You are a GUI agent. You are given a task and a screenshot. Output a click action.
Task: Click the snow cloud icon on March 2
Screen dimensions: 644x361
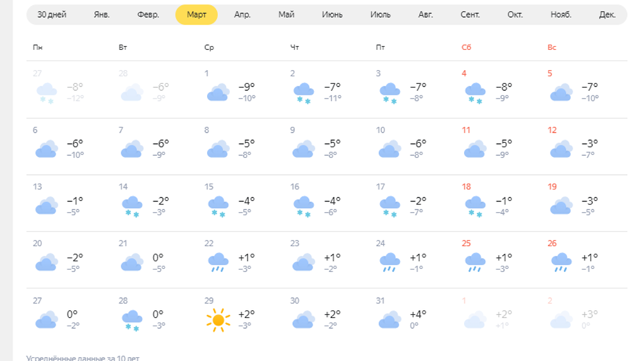click(304, 93)
